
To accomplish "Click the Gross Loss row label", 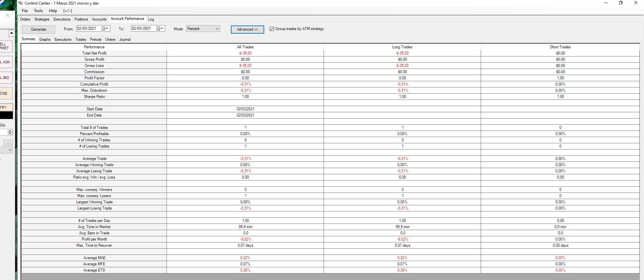I will click(x=94, y=66).
